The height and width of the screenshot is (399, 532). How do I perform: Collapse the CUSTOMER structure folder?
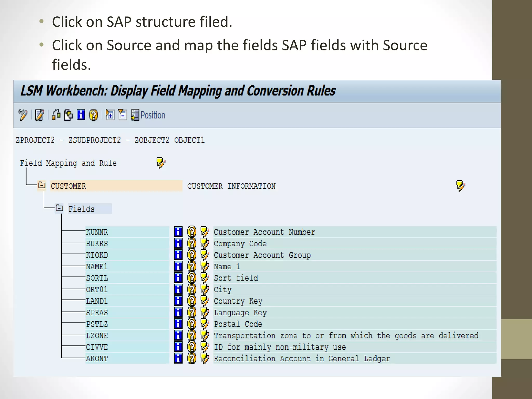(x=42, y=185)
